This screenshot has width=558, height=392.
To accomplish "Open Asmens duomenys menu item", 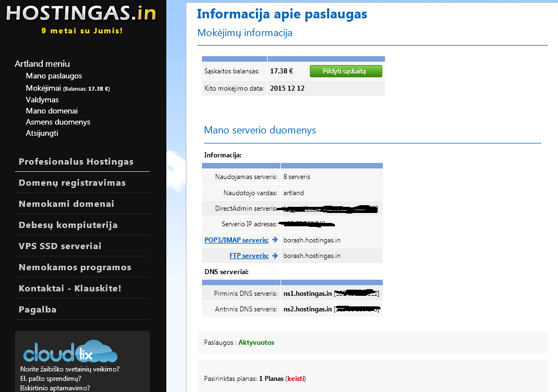I will (x=58, y=122).
